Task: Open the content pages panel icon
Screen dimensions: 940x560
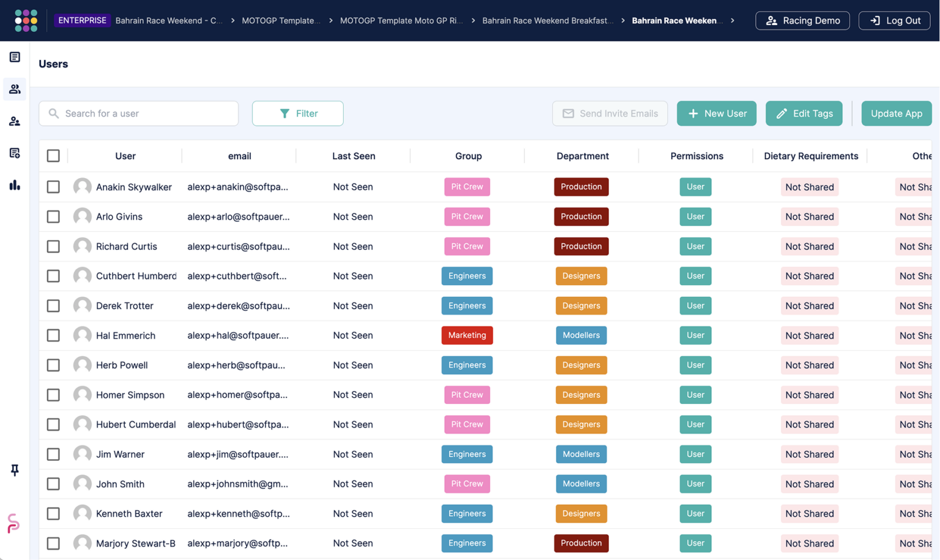Action: pos(14,56)
